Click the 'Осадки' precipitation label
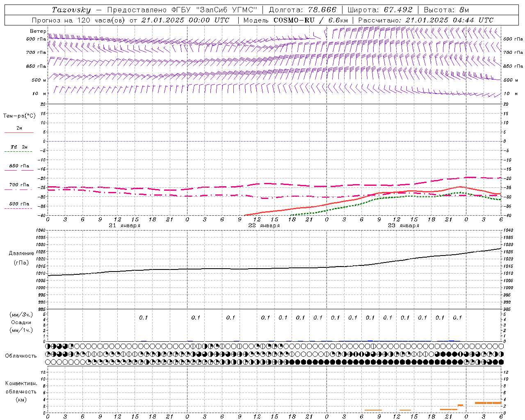 21,322
